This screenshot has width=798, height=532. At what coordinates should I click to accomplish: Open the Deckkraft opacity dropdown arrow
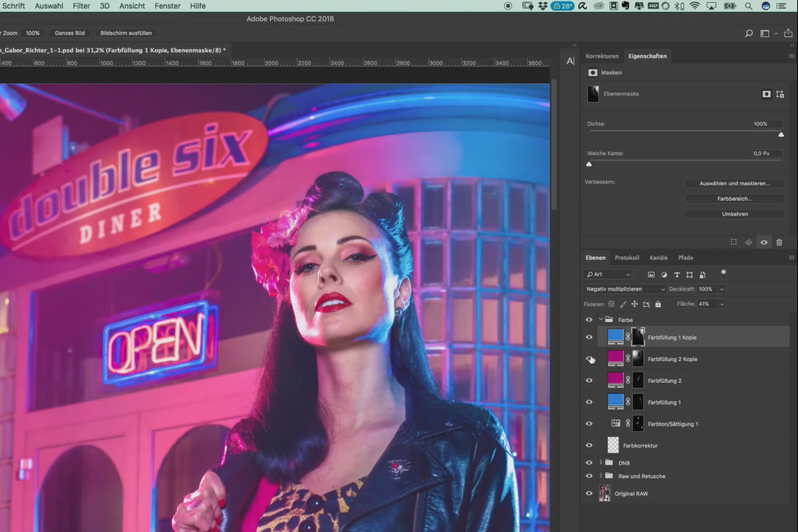[722, 289]
